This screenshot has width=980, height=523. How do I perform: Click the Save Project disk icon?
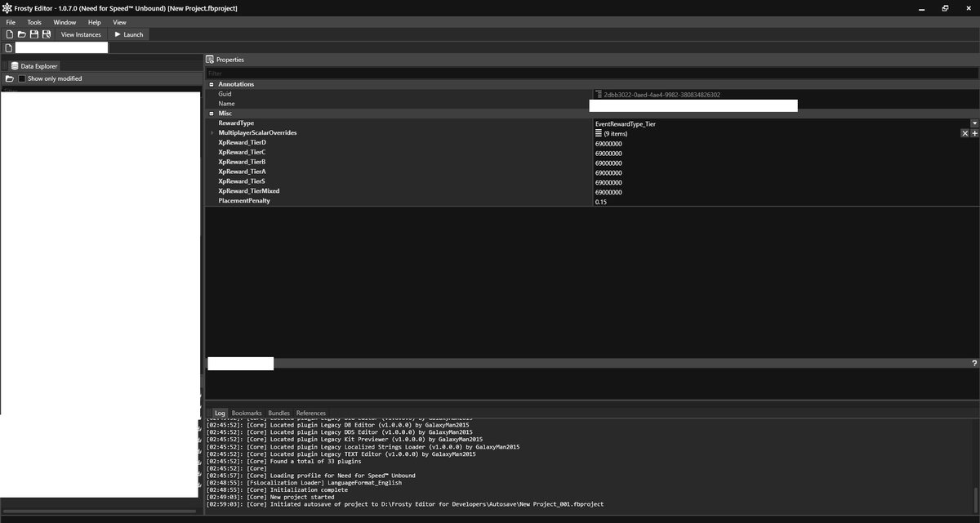tap(34, 34)
